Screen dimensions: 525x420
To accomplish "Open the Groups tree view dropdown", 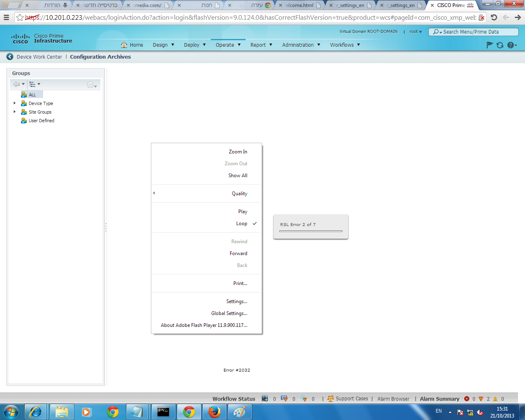I will click(x=35, y=84).
